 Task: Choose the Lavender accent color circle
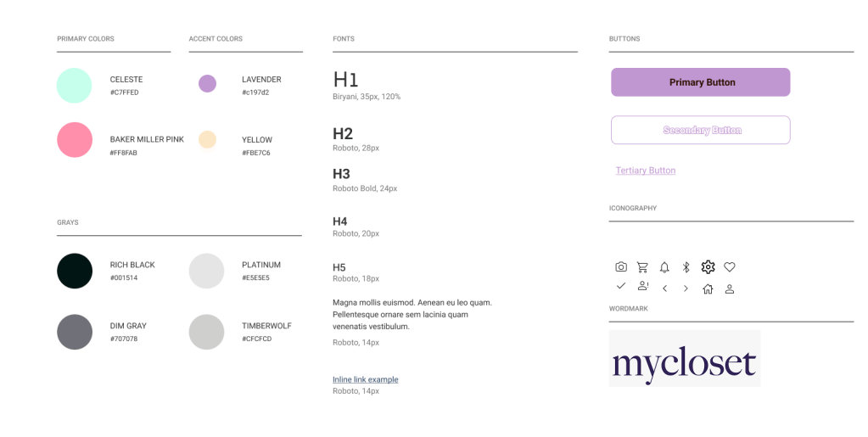[207, 84]
